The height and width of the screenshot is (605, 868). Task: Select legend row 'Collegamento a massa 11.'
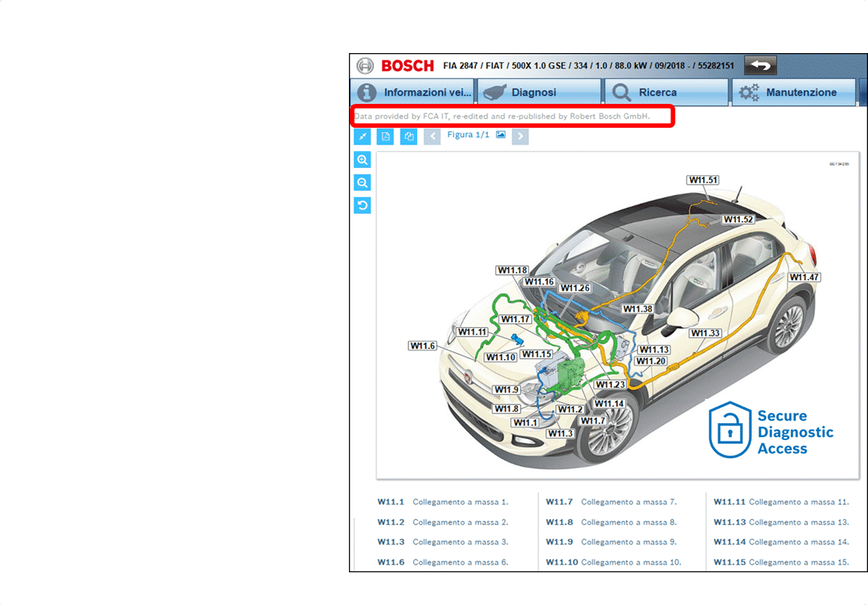(x=799, y=502)
